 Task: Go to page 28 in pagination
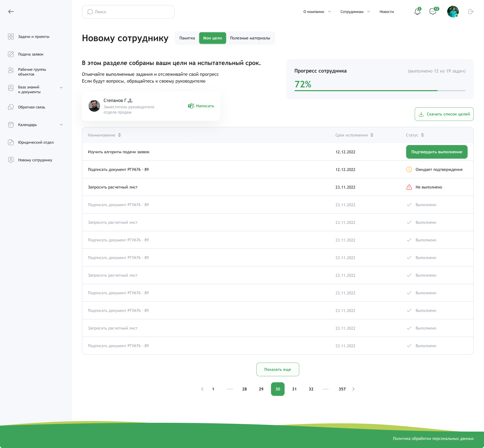(x=245, y=389)
